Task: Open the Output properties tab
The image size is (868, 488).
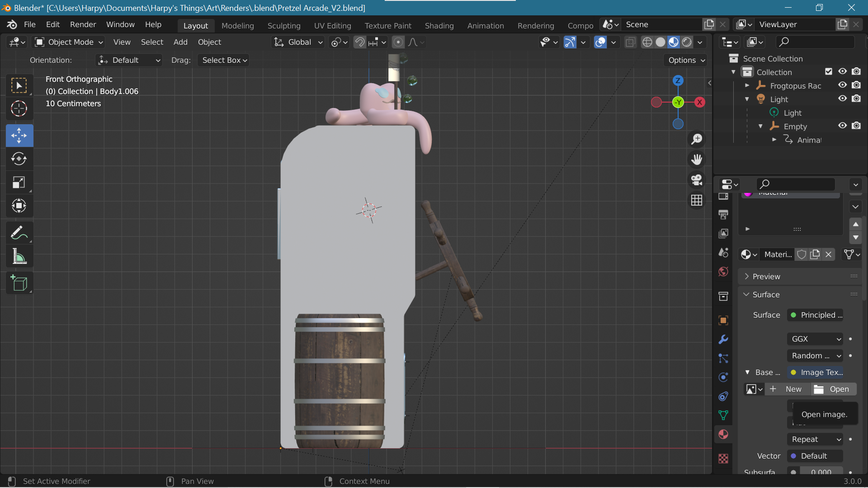Action: pos(723,214)
